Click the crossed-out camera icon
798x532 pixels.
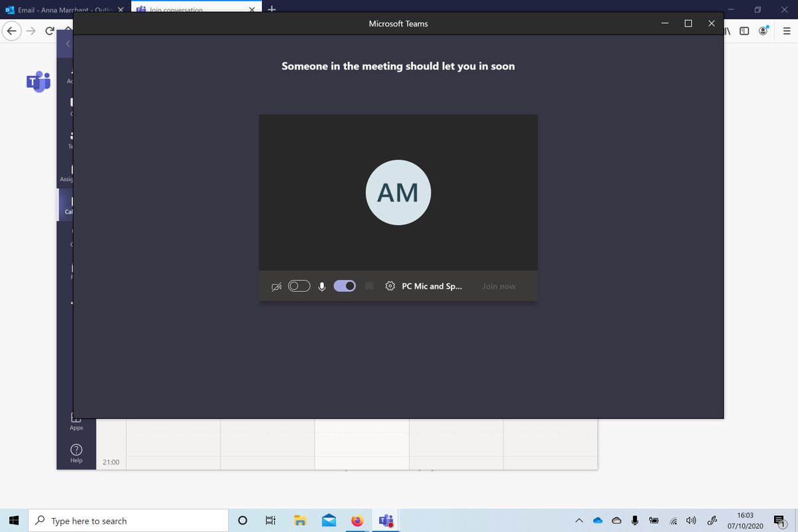(x=277, y=287)
